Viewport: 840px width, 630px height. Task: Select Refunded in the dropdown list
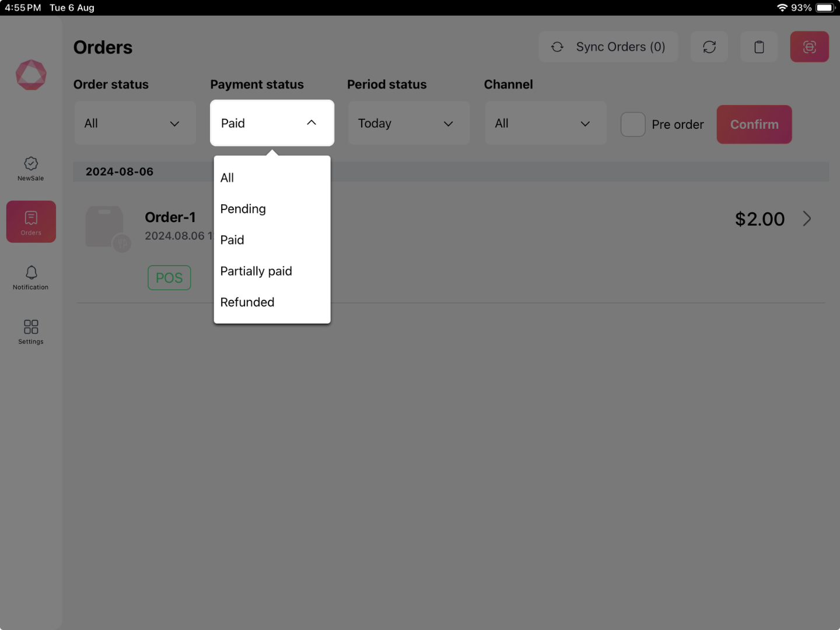pos(247,302)
